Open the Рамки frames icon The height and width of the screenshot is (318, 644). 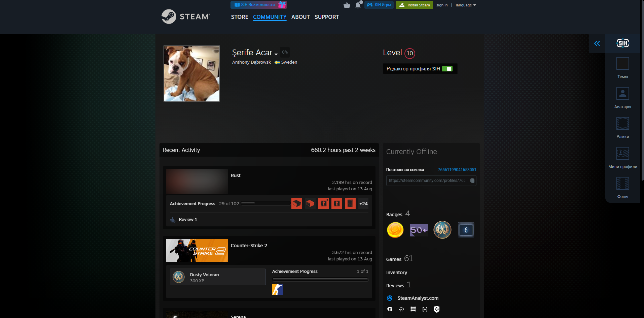pyautogui.click(x=622, y=123)
